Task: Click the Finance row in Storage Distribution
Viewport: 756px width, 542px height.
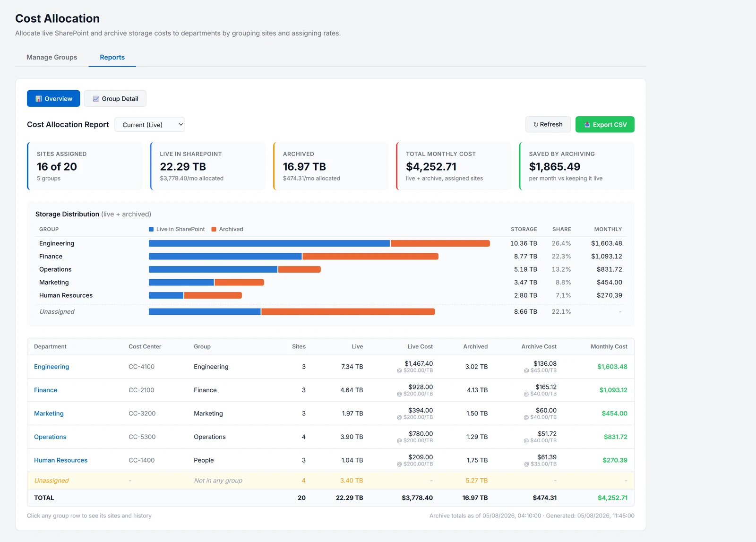Action: (331, 257)
